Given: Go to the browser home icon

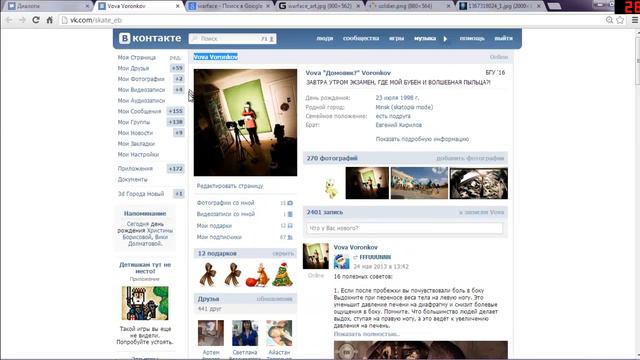Looking at the screenshot, I should (x=49, y=20).
